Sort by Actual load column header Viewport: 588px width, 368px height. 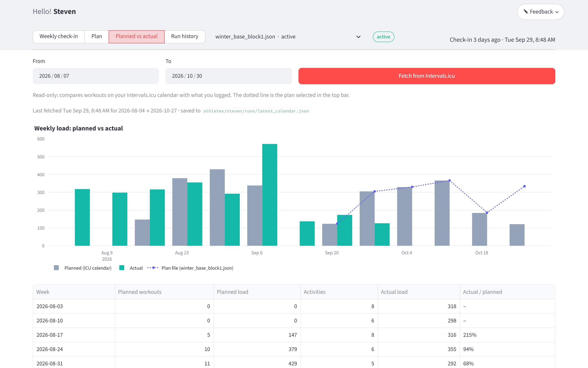419,292
